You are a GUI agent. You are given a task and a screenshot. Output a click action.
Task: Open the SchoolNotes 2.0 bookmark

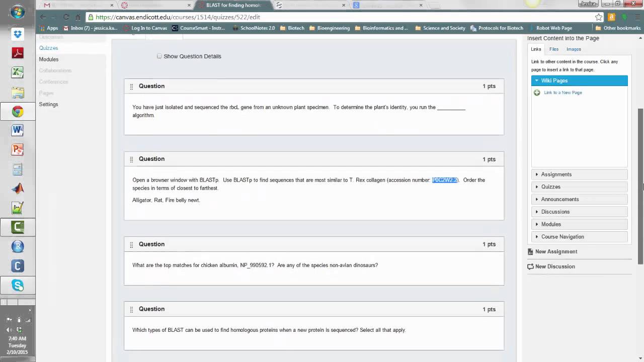(x=254, y=28)
